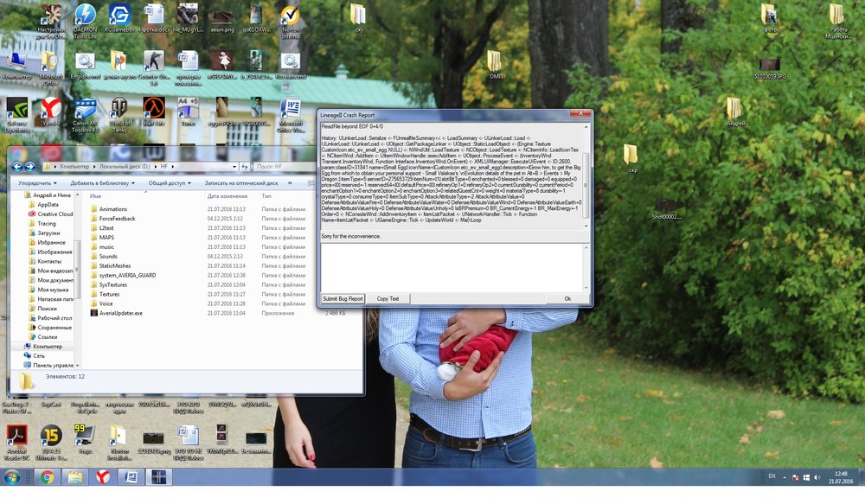Open GeForce Experience desktop icon

pyautogui.click(x=16, y=109)
